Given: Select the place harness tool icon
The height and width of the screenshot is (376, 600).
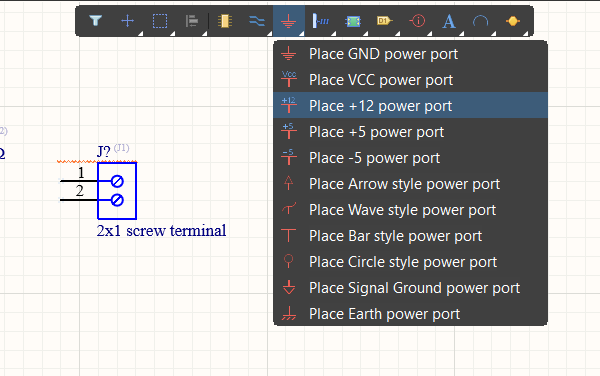Looking at the screenshot, I should pyautogui.click(x=321, y=21).
